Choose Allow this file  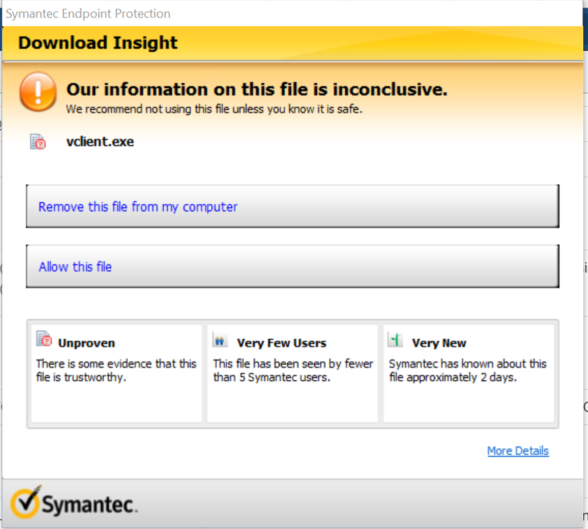(292, 267)
